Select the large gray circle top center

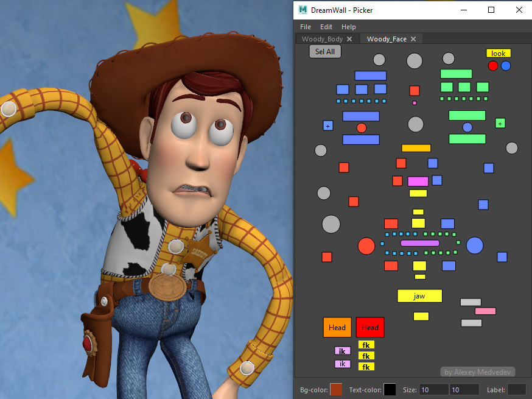[415, 61]
